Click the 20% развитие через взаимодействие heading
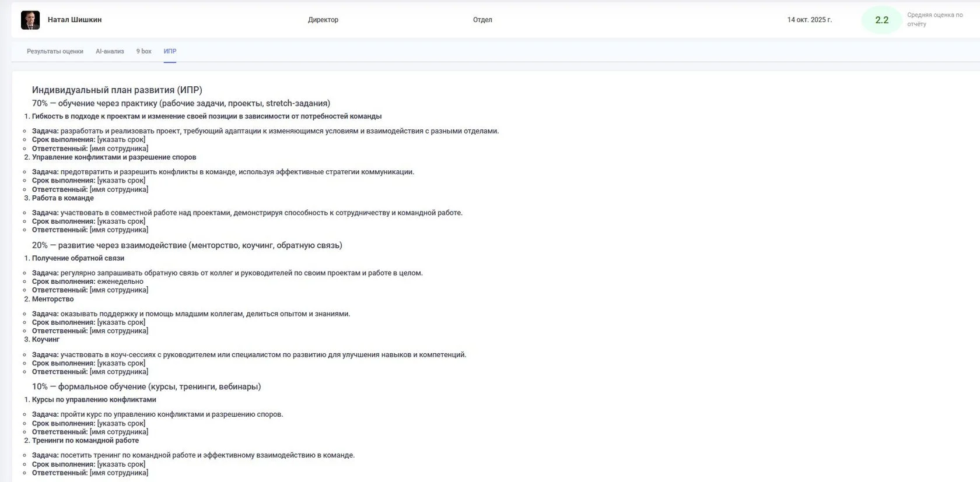The width and height of the screenshot is (980, 482). point(187,245)
